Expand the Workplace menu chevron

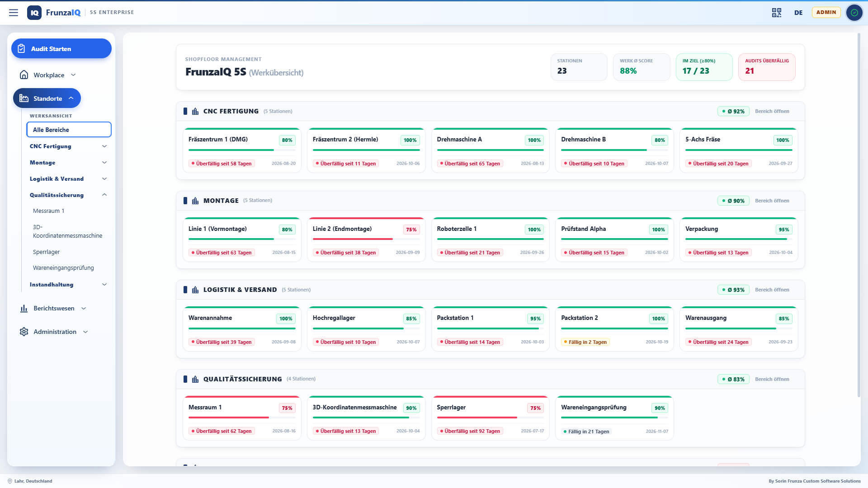[73, 75]
